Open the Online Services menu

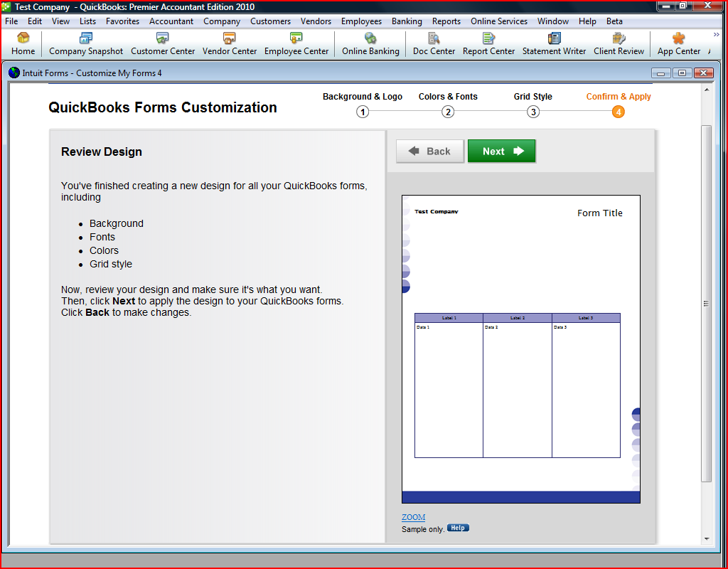point(498,21)
